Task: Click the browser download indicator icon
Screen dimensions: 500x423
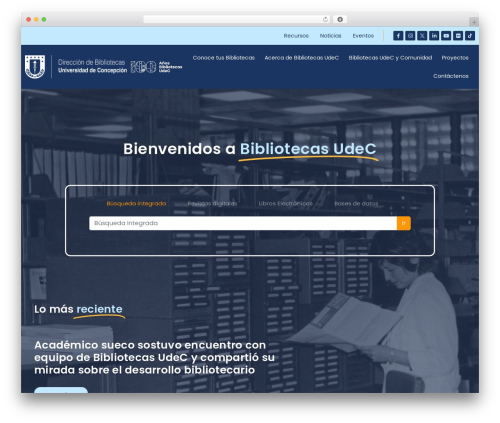Action: coord(340,19)
